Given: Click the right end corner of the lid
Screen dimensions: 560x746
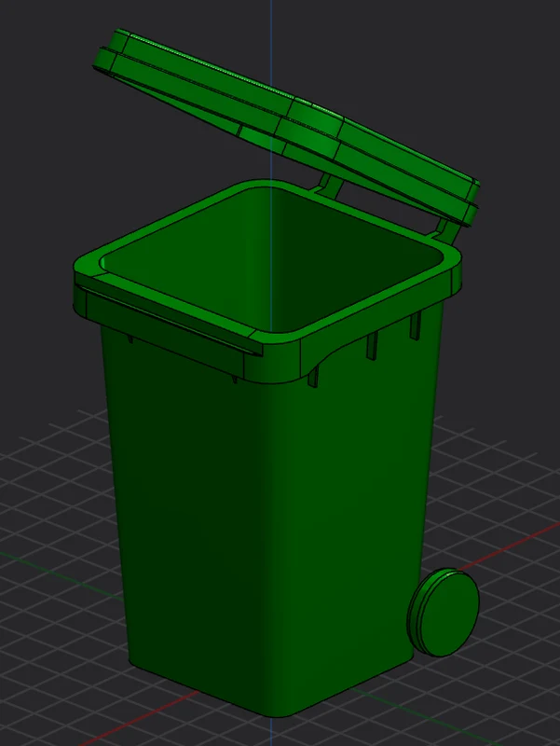Looking at the screenshot, I should pos(471,202).
